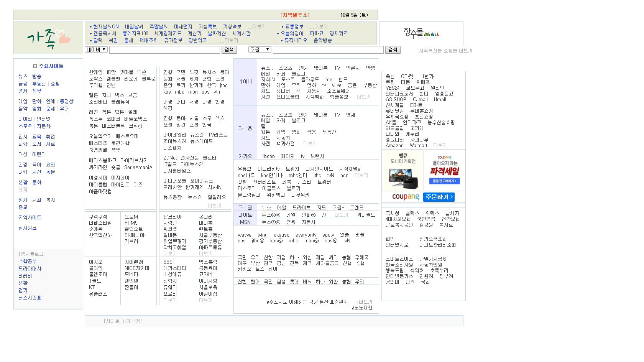This screenshot has height=362, width=644.
Task: Open the 현재날씨ON link
Action: [106, 26]
